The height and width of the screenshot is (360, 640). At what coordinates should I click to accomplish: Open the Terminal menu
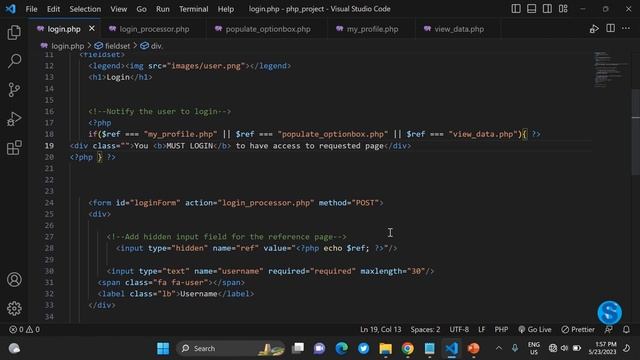(x=193, y=9)
